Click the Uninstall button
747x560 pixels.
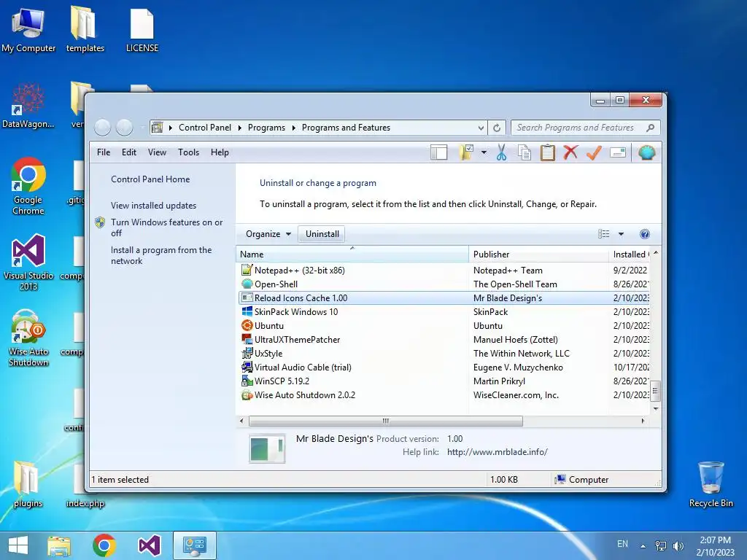pos(322,234)
